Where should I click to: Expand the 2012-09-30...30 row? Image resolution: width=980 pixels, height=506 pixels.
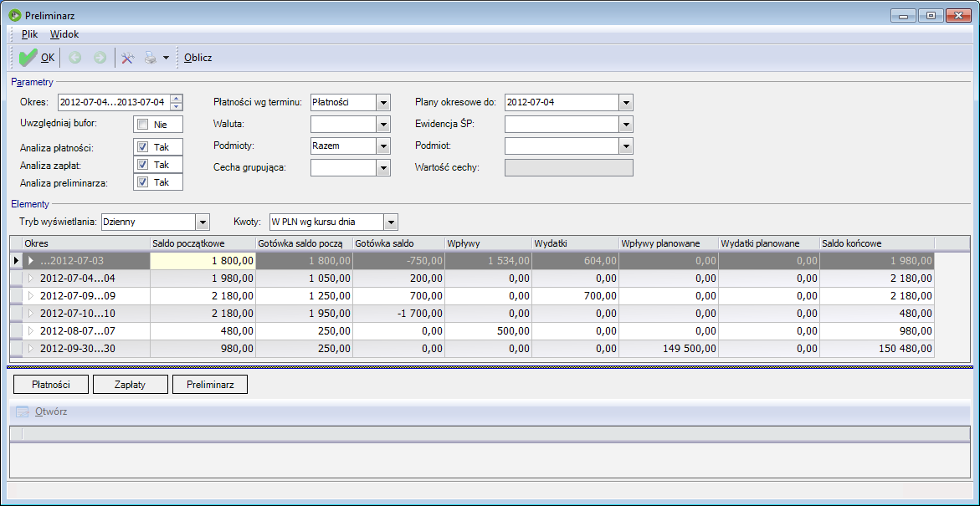[30, 348]
